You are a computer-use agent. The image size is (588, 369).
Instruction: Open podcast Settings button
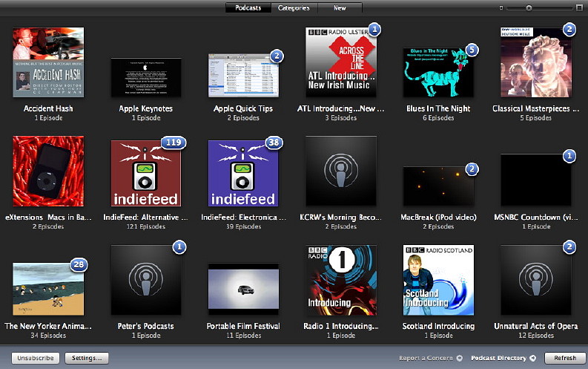click(87, 358)
